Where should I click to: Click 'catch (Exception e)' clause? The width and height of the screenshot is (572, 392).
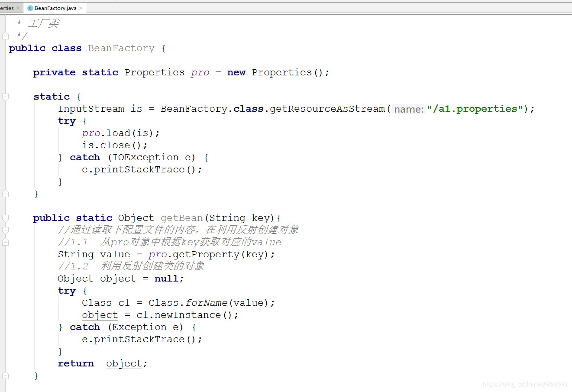click(x=126, y=327)
